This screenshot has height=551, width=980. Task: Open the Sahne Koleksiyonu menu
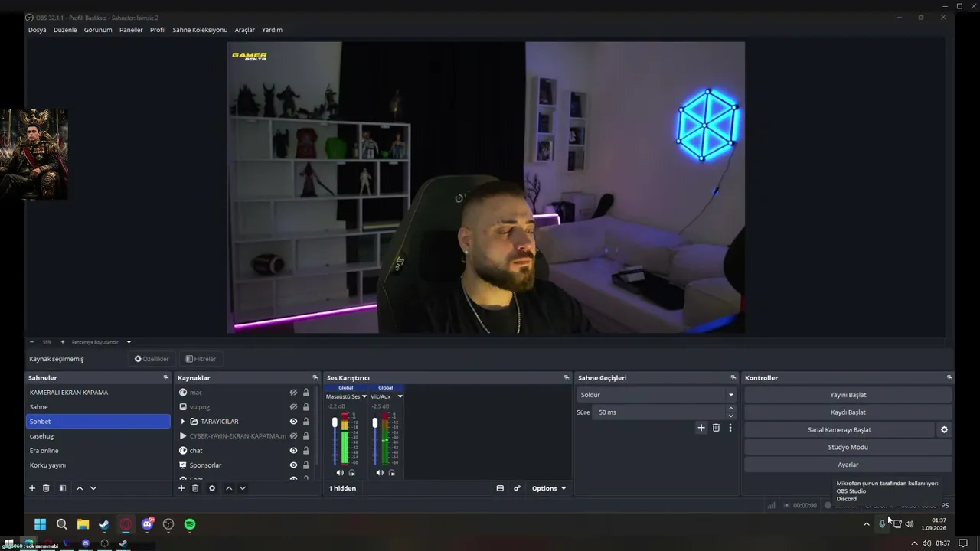(x=200, y=30)
